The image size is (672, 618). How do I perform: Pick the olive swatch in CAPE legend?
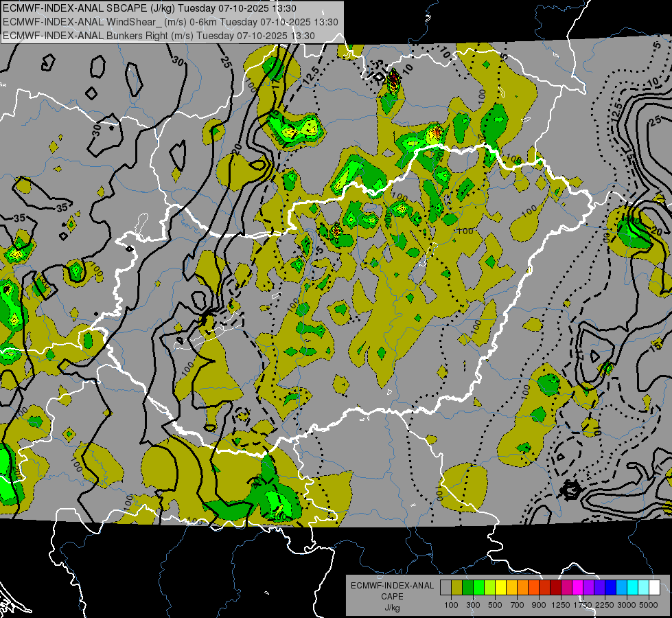tap(456, 588)
